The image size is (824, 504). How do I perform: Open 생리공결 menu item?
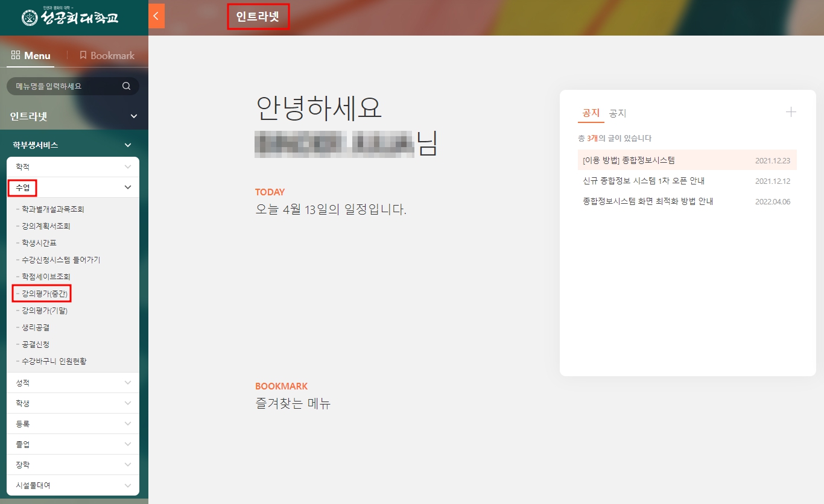[x=36, y=327]
